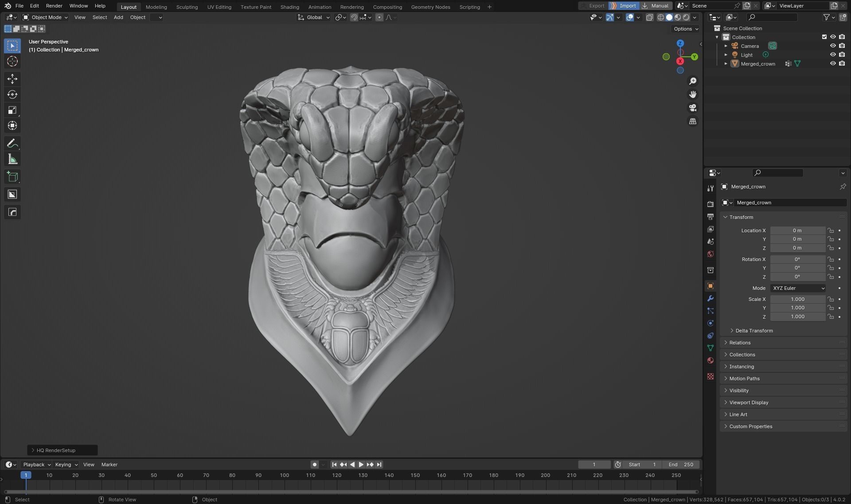Open the File menu

[19, 6]
